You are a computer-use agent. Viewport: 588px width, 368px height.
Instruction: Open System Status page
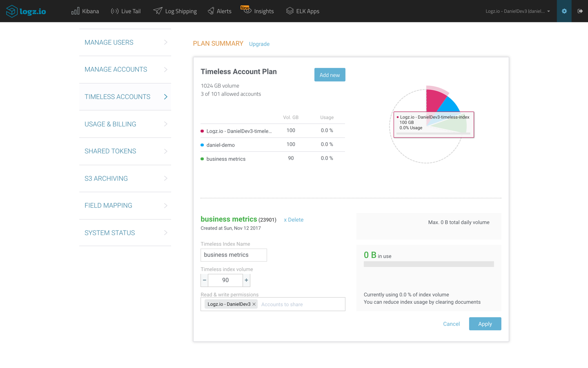[125, 233]
